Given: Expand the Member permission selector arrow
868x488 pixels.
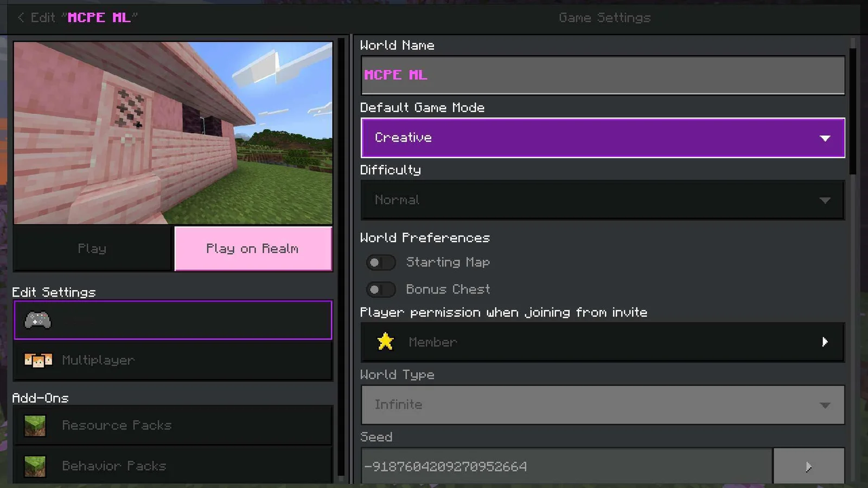Looking at the screenshot, I should [825, 342].
